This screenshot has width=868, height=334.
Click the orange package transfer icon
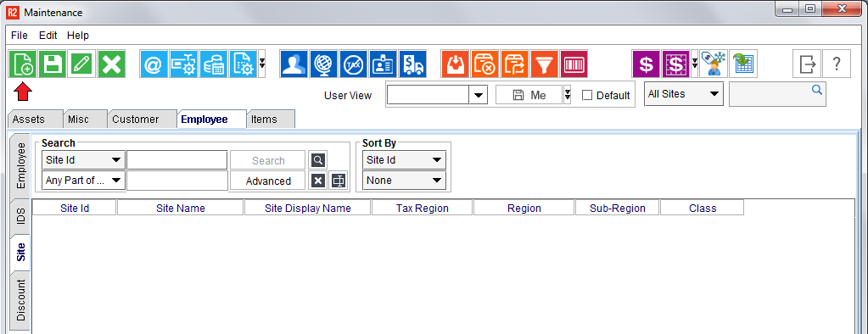[515, 64]
